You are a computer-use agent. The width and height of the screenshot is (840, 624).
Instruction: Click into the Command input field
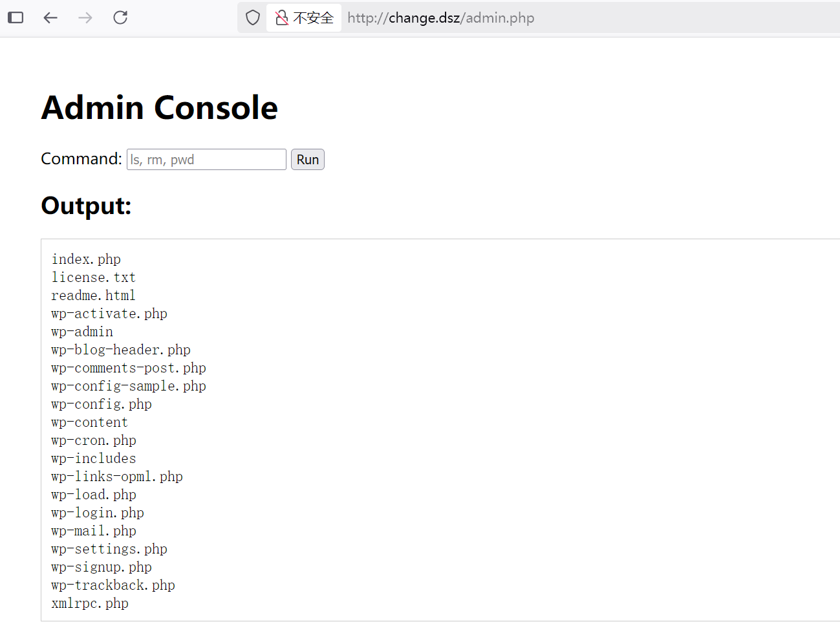click(x=206, y=160)
